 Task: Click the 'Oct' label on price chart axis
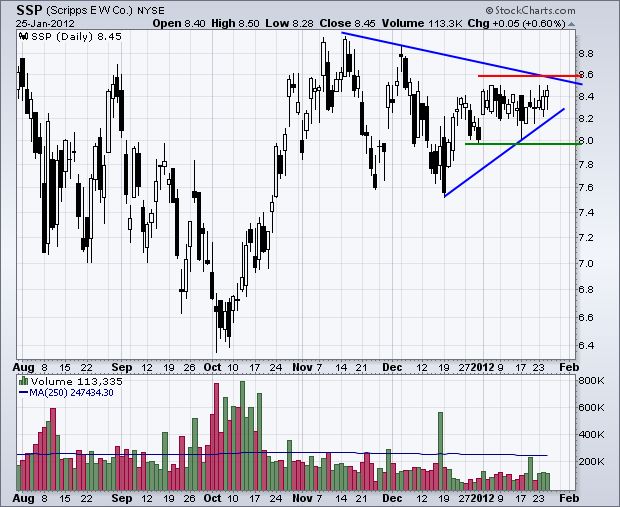tap(212, 367)
